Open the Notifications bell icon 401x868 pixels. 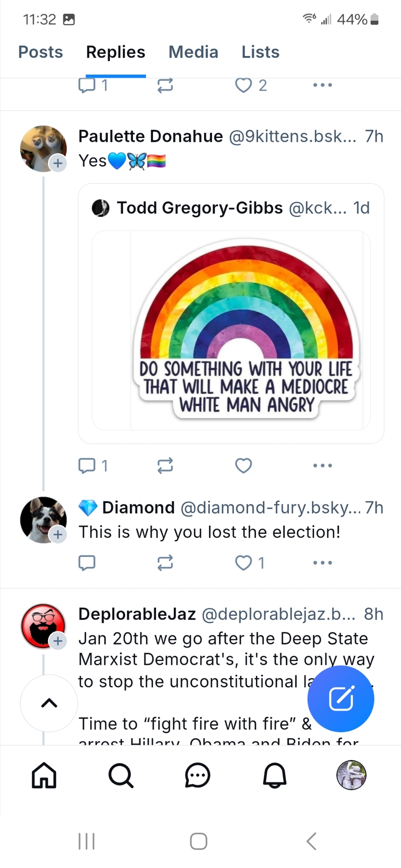point(275,775)
